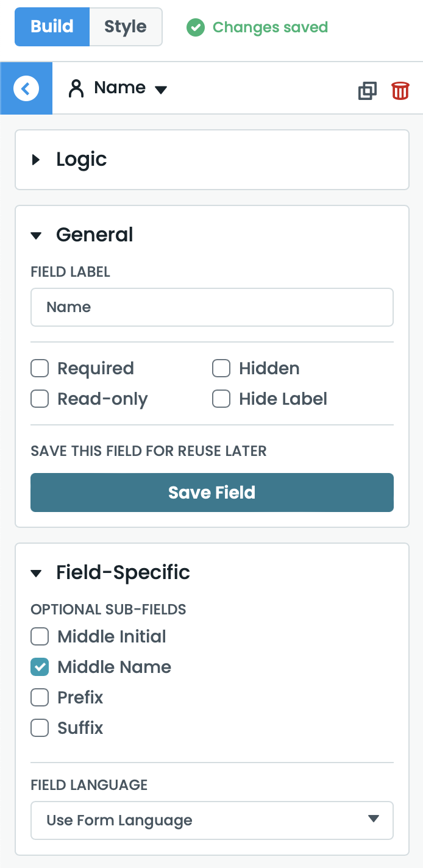
Task: Check the Hidden option
Action: (x=221, y=368)
